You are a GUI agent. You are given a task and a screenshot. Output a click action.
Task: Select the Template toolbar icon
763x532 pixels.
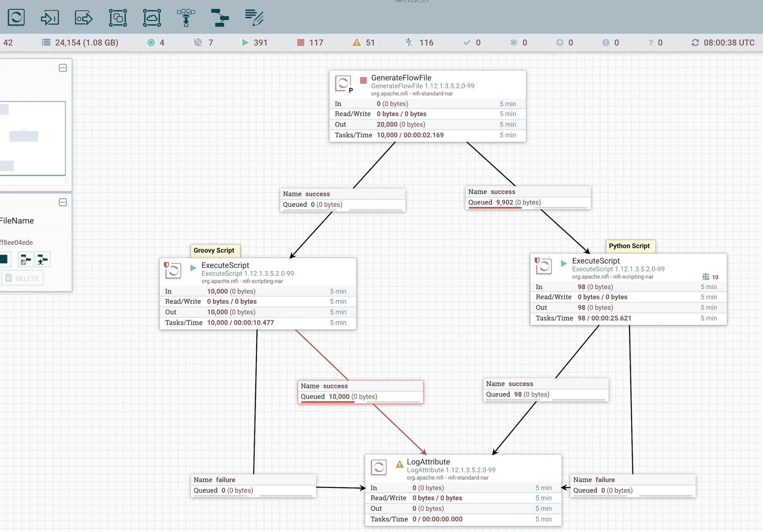point(220,18)
